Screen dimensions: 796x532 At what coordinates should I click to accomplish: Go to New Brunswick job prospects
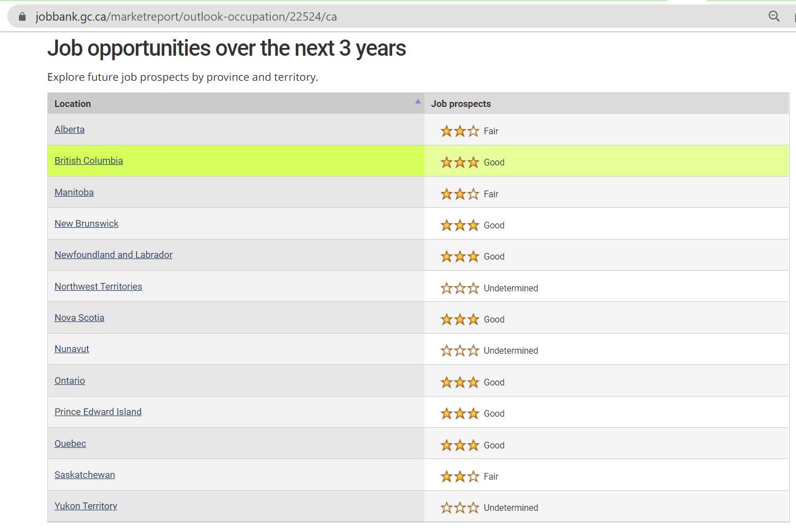tap(86, 223)
